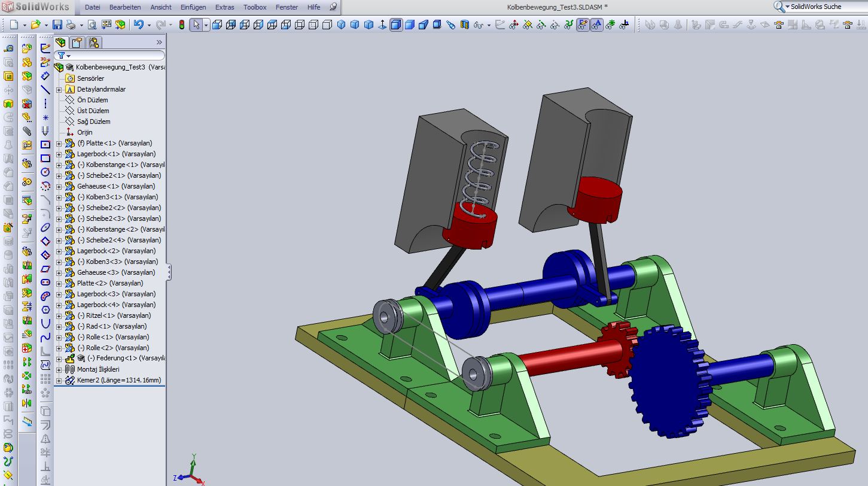Select the Shaded With Edges display icon
Screen dimensions: 868x486
(396, 25)
